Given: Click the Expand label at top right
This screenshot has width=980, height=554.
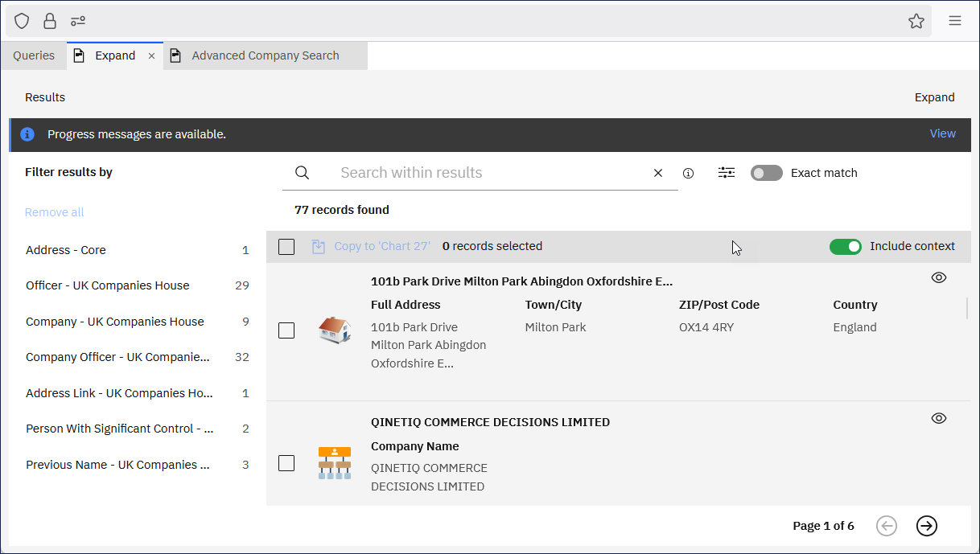Looking at the screenshot, I should point(935,97).
